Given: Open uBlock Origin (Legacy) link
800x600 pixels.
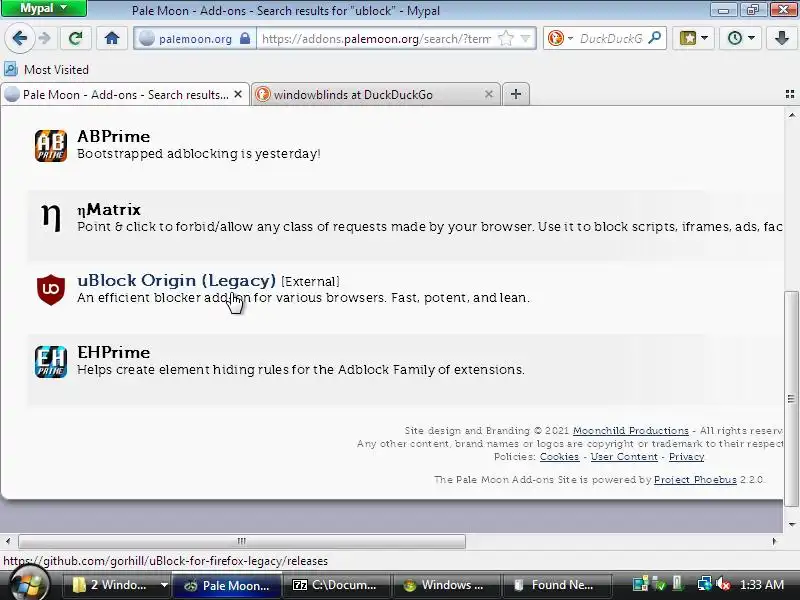Looking at the screenshot, I should tap(176, 280).
